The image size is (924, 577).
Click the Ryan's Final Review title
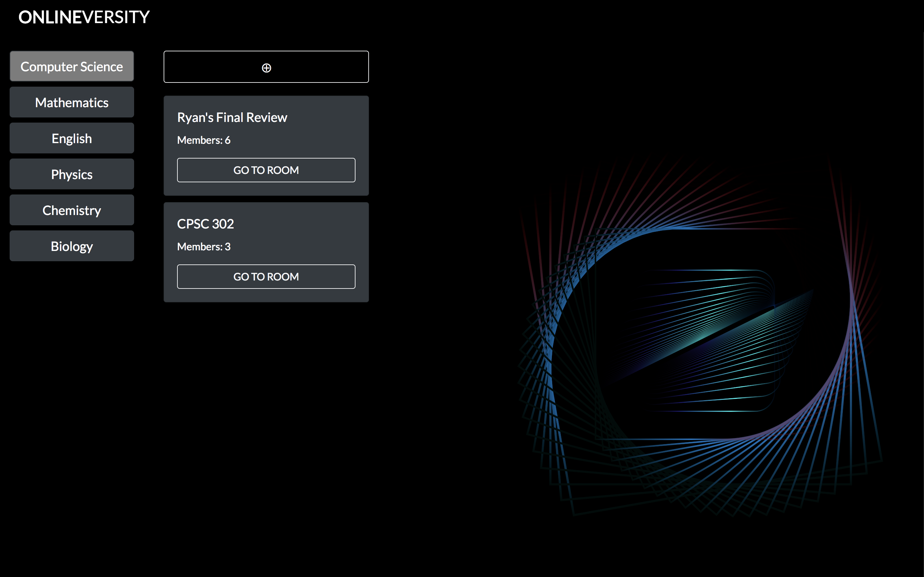point(232,117)
